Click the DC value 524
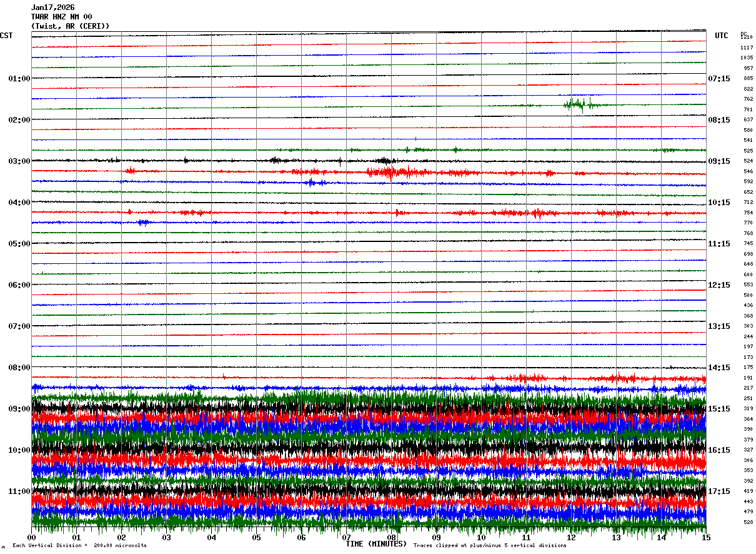The width and height of the screenshot is (756, 554). [x=748, y=161]
